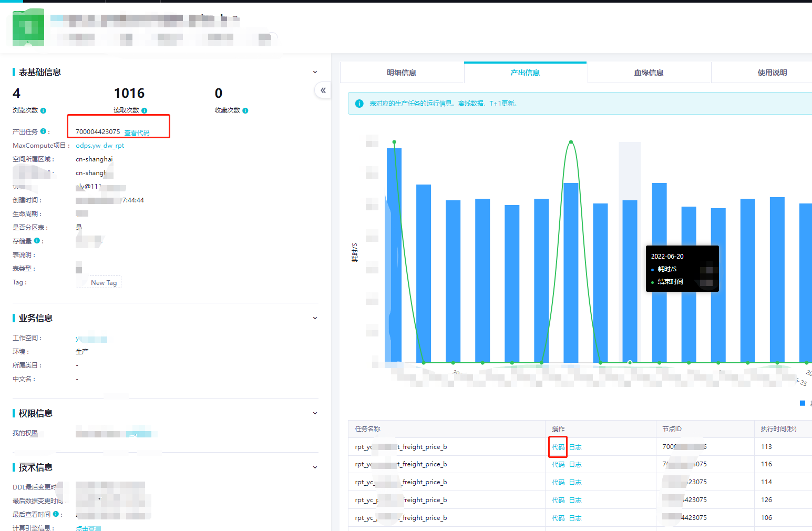812x531 pixels.
Task: Click execution time value 113
Action: tap(766, 447)
